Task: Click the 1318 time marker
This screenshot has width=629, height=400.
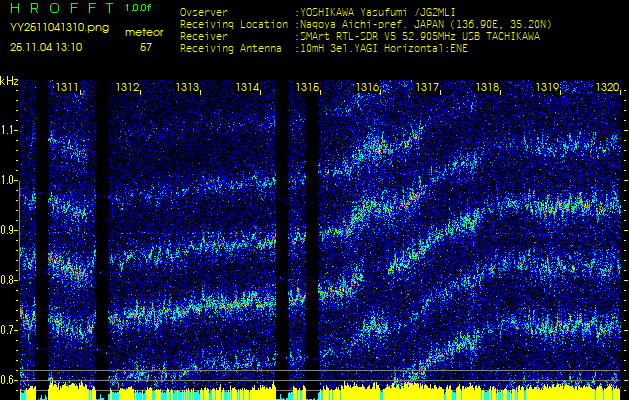Action: 487,87
